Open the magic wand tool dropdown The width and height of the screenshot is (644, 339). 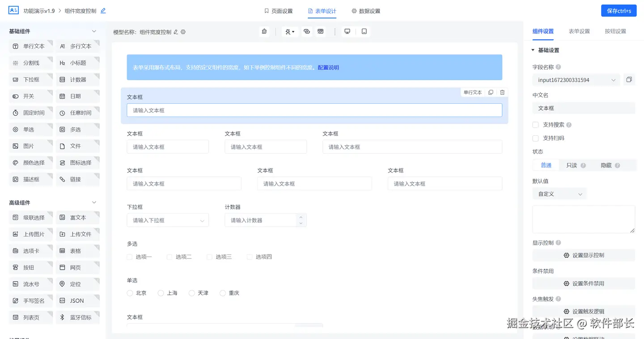click(x=290, y=31)
